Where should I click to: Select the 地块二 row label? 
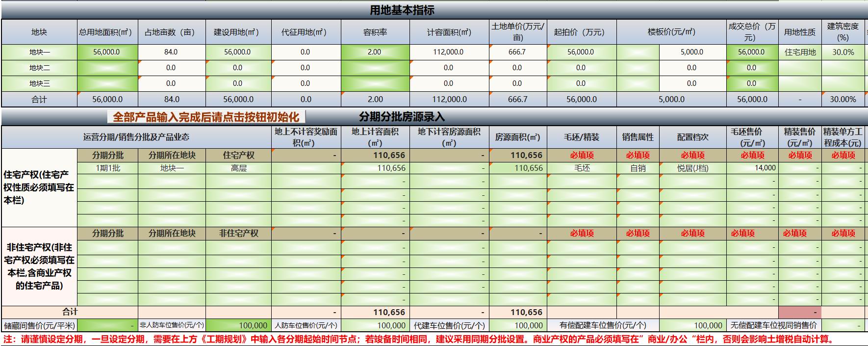[39, 68]
